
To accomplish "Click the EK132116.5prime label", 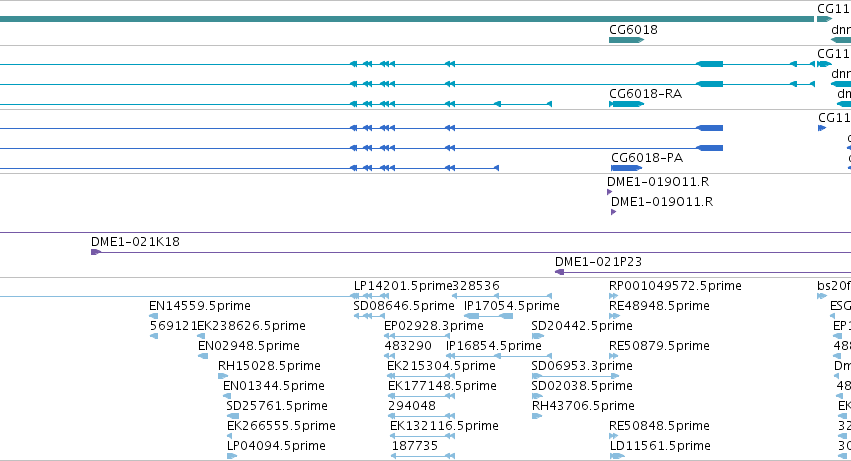I will 444,426.
